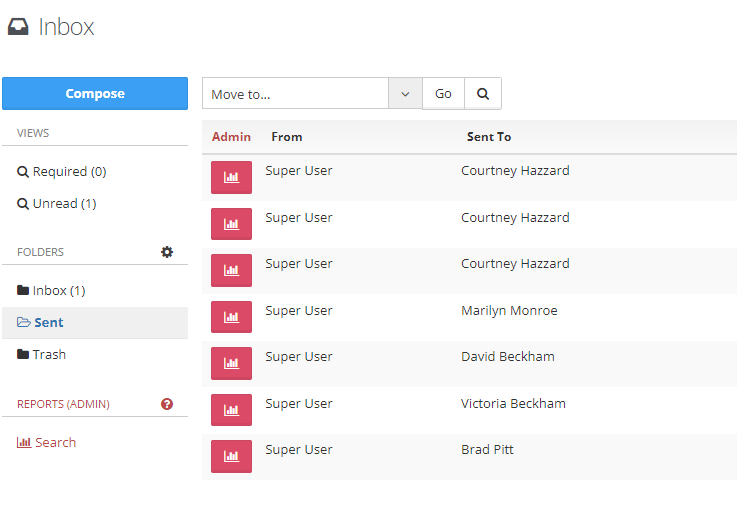The width and height of the screenshot is (737, 520).
Task: Open the message sent to Brad Pitt
Action: [x=487, y=450]
